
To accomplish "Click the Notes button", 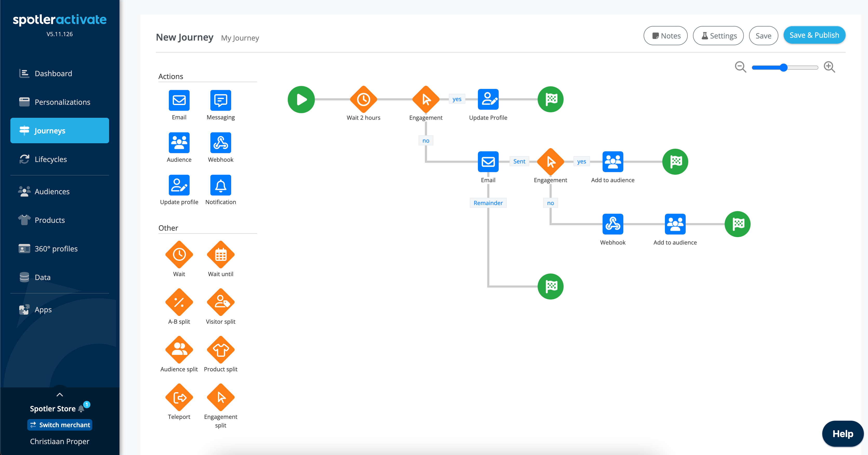I will tap(665, 35).
